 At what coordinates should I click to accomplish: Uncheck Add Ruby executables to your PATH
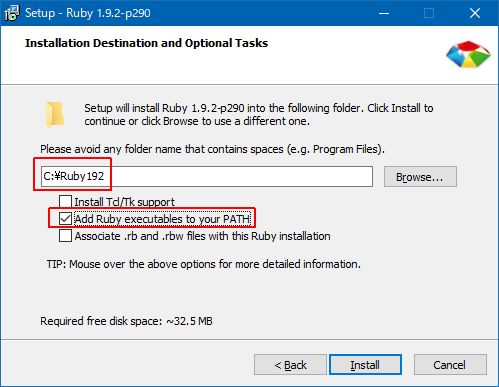[x=65, y=219]
